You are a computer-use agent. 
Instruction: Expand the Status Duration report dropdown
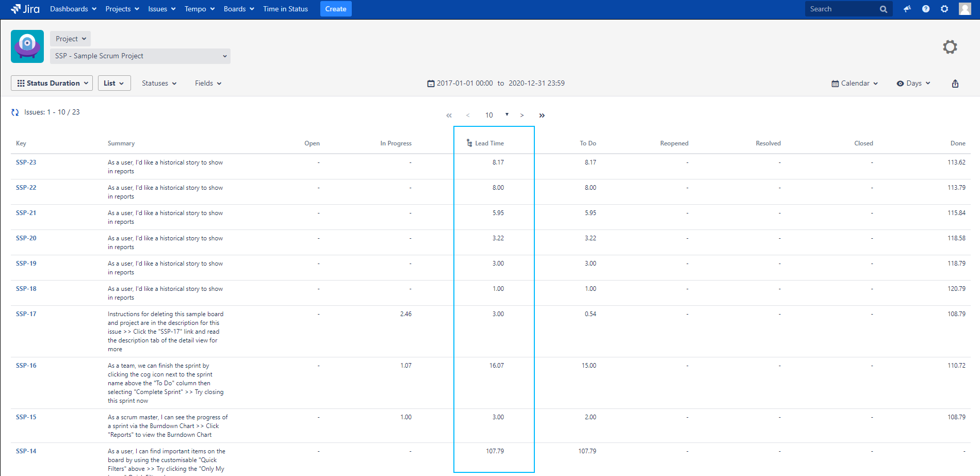[x=52, y=83]
